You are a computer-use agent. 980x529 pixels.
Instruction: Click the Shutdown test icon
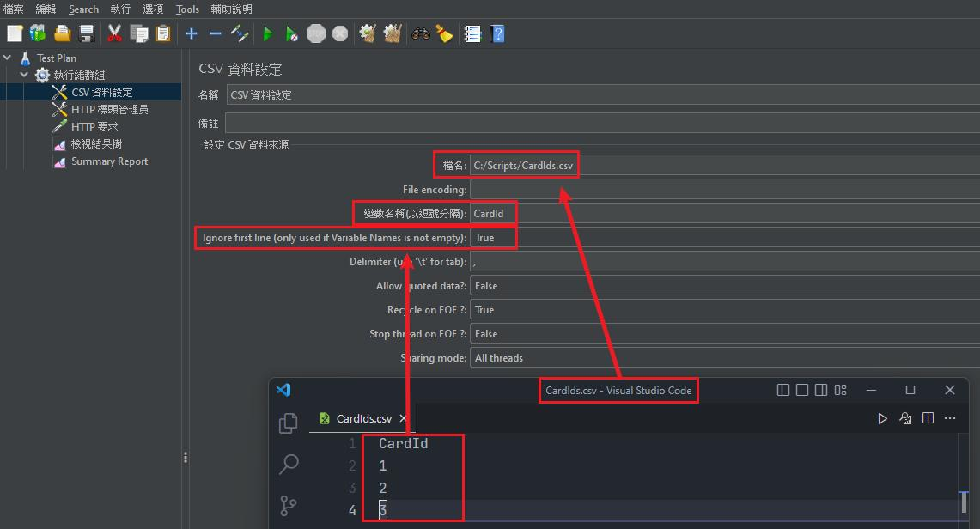click(x=340, y=33)
